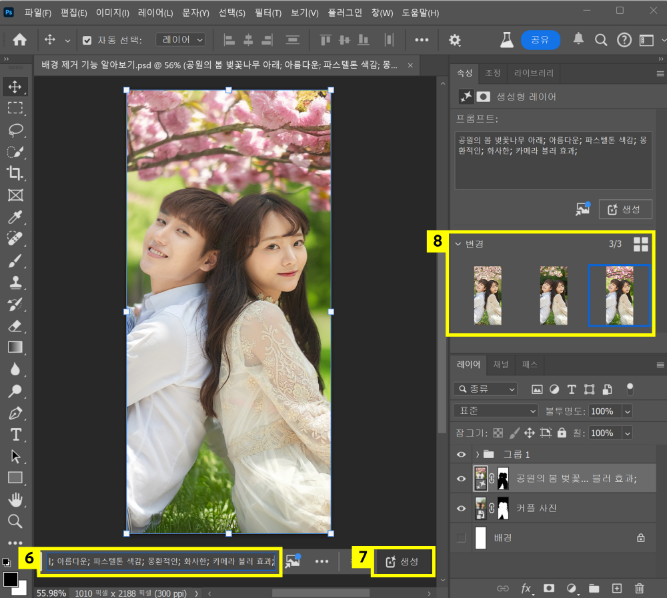
Task: Select the Zoom tool
Action: 16,521
